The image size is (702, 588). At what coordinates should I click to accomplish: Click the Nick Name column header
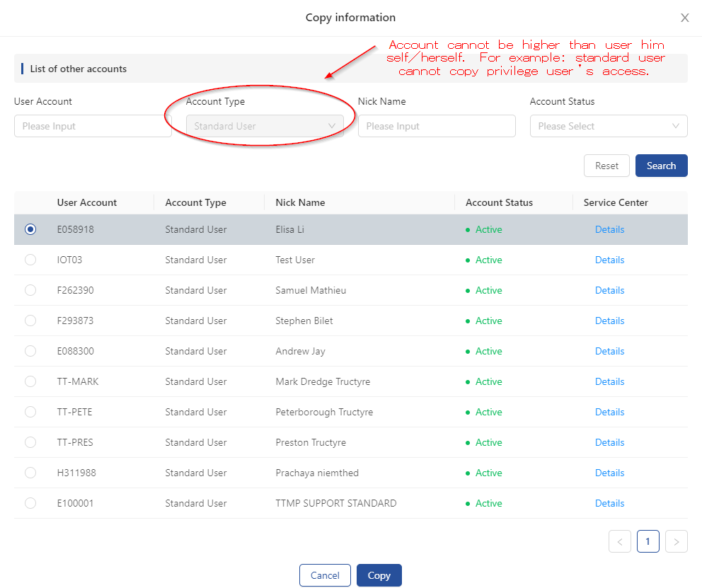[x=300, y=202]
